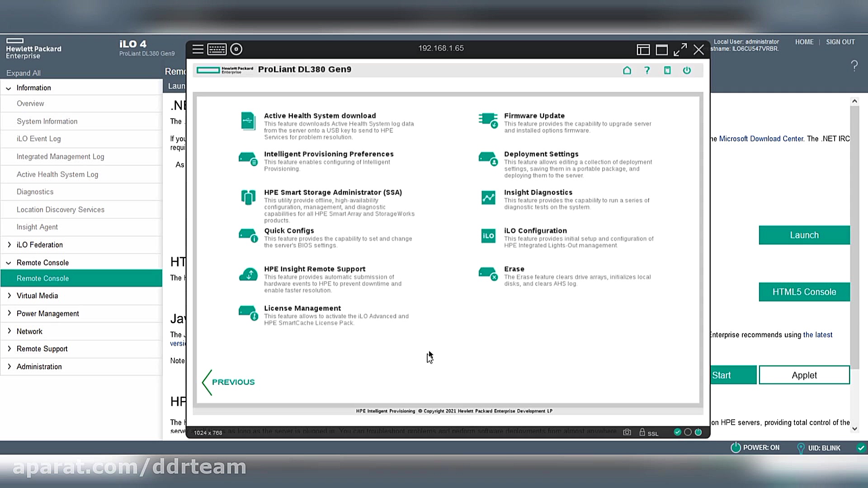This screenshot has width=868, height=488.
Task: Click the HTML5 Console button
Action: click(x=804, y=292)
